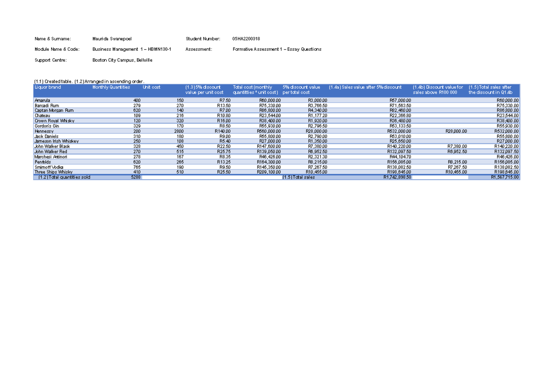The height and width of the screenshot is (392, 554).
Task: Click the Discount value for sales above R100 000 header
Action: [438, 90]
